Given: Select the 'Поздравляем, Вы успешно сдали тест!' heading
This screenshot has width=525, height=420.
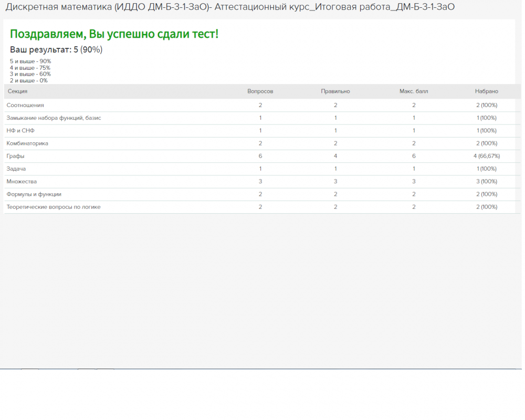Looking at the screenshot, I should pyautogui.click(x=114, y=34).
